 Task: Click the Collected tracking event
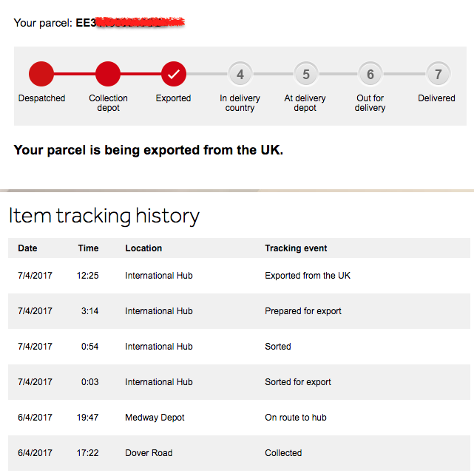283,453
